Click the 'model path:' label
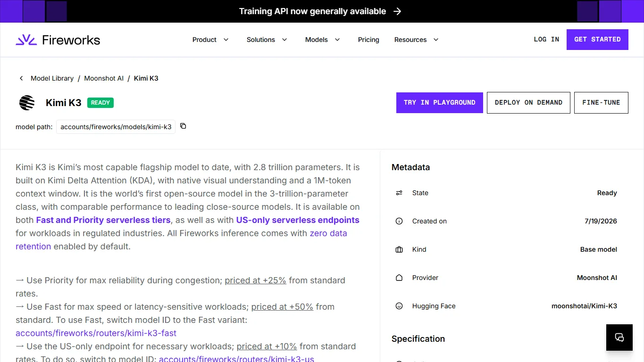 pyautogui.click(x=34, y=127)
